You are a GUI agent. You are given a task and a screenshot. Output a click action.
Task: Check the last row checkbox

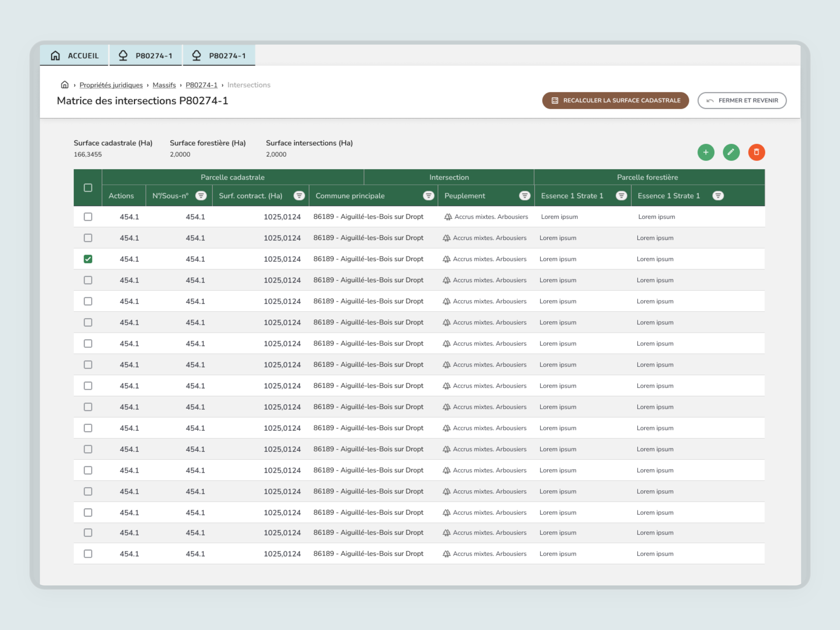(x=88, y=554)
